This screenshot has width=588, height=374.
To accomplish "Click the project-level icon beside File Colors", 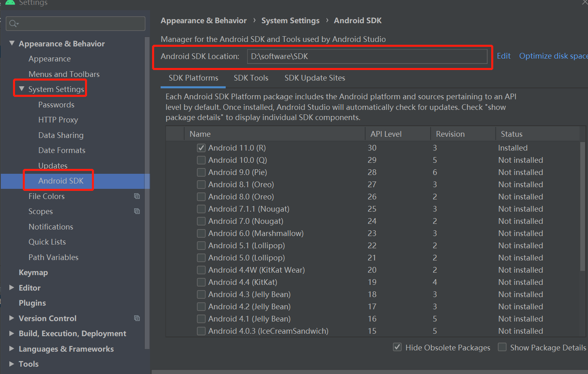I will click(x=137, y=196).
